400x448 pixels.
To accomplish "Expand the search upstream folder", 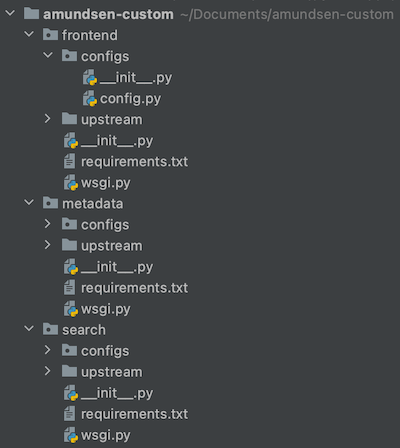I will click(48, 371).
